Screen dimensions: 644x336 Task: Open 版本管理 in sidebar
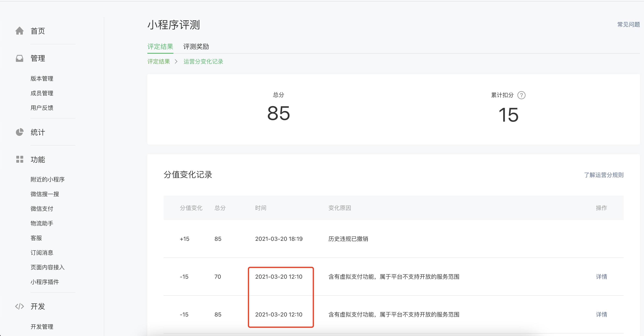[x=42, y=79]
